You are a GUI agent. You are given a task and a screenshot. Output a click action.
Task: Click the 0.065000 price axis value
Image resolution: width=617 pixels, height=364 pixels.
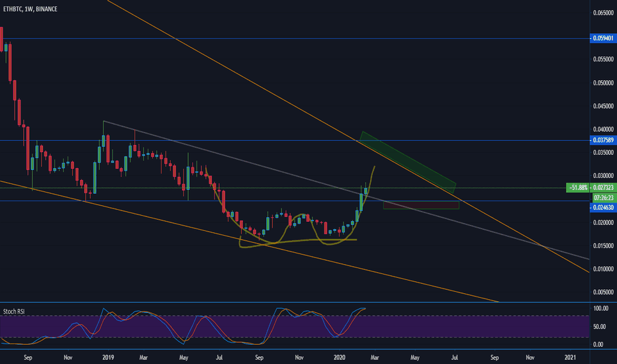tap(603, 13)
